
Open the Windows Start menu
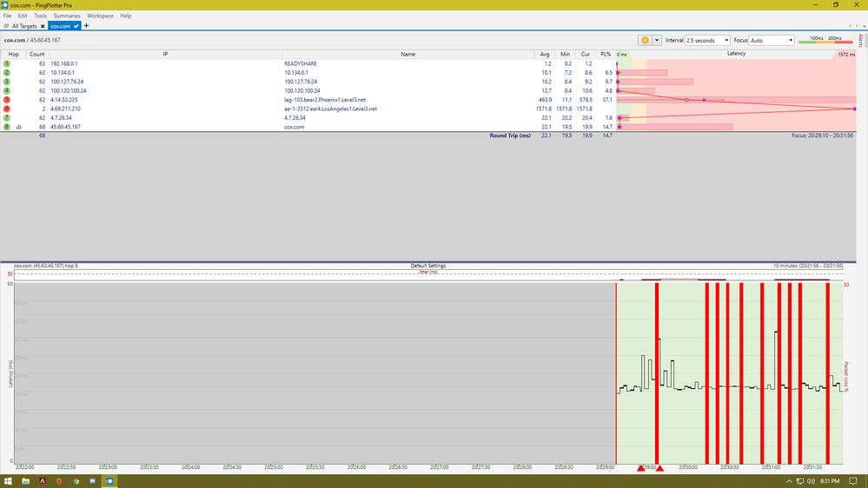pos(8,481)
